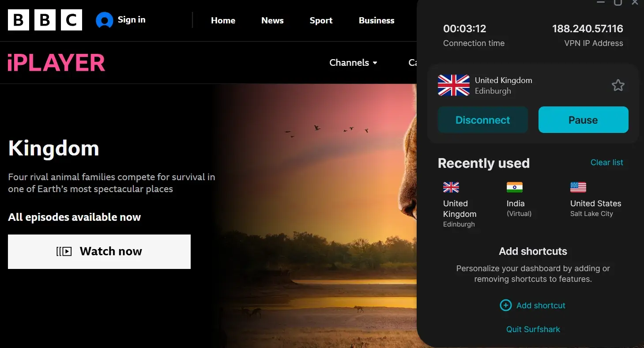Disconnect from the Edinburgh VPN server
This screenshot has width=644, height=348.
tap(482, 120)
